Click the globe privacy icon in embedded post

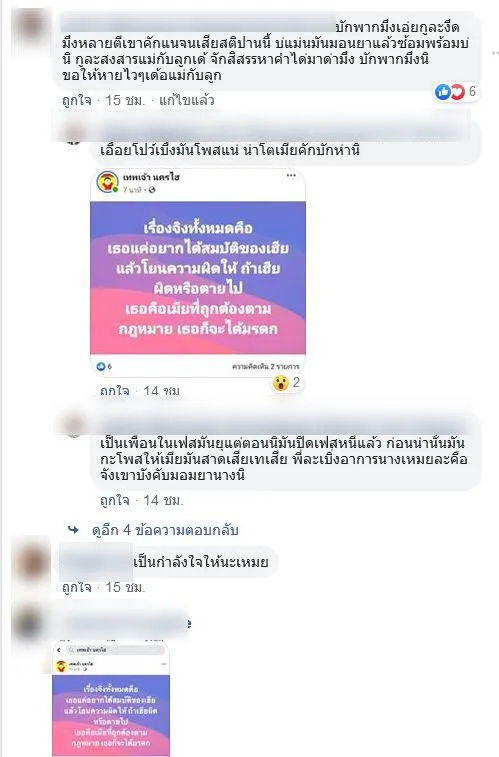152,190
